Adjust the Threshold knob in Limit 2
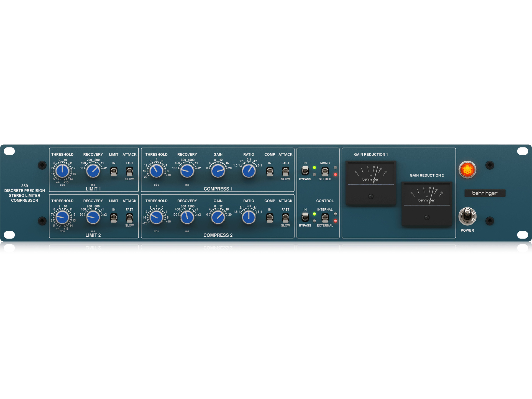 (x=62, y=218)
